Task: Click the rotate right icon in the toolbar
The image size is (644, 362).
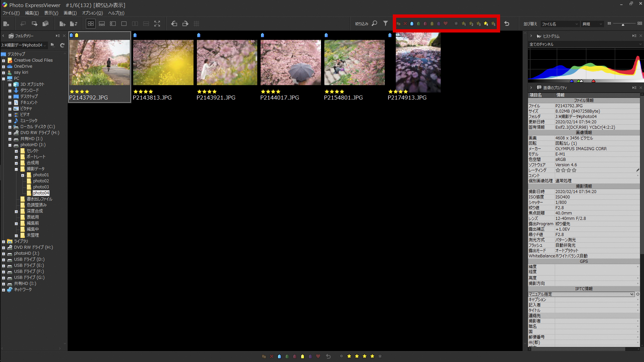Action: click(x=185, y=23)
